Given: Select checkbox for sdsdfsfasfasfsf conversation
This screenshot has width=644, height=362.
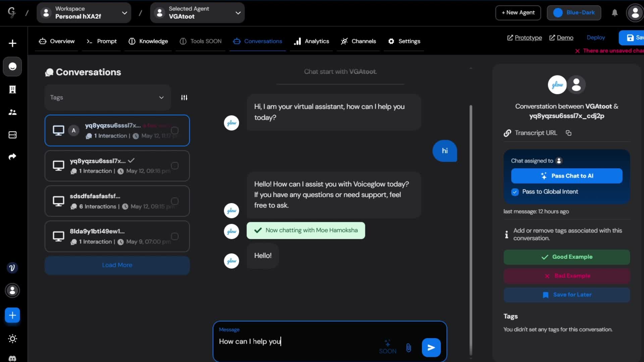Looking at the screenshot, I should pyautogui.click(x=175, y=201).
